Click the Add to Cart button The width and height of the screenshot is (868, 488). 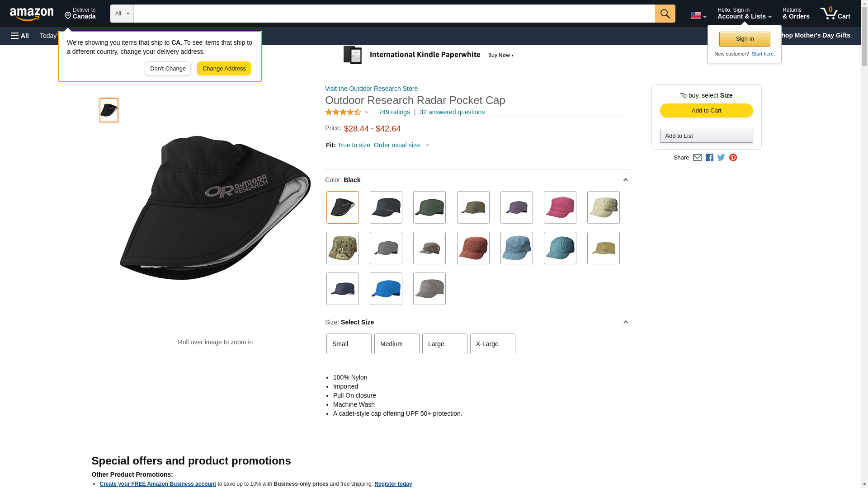click(706, 111)
